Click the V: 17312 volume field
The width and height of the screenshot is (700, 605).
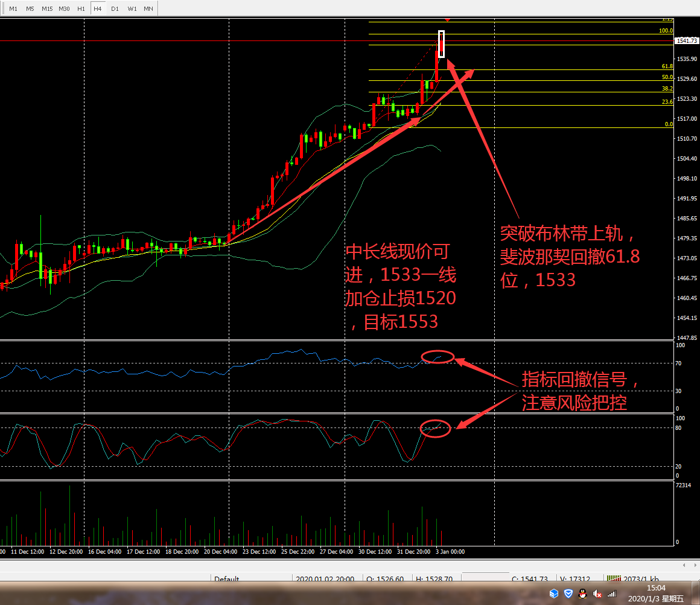[x=575, y=578]
